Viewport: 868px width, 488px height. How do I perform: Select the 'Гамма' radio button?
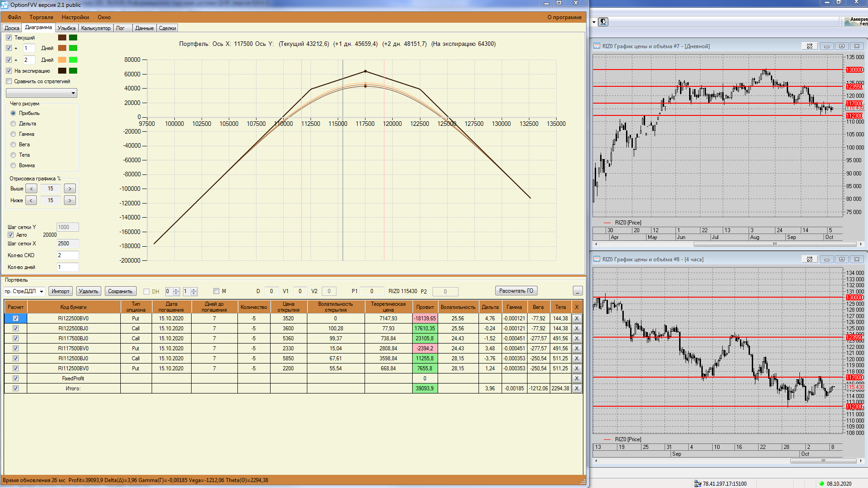click(x=13, y=134)
